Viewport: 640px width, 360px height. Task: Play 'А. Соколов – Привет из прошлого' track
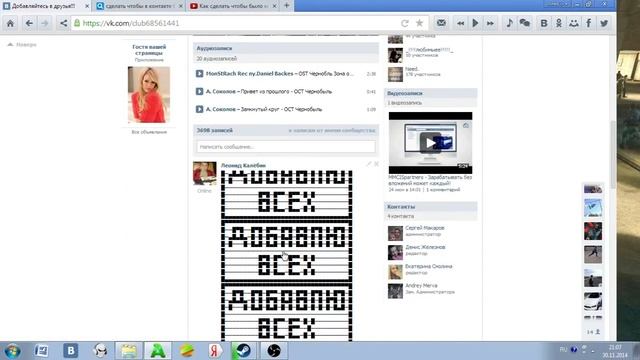click(199, 91)
